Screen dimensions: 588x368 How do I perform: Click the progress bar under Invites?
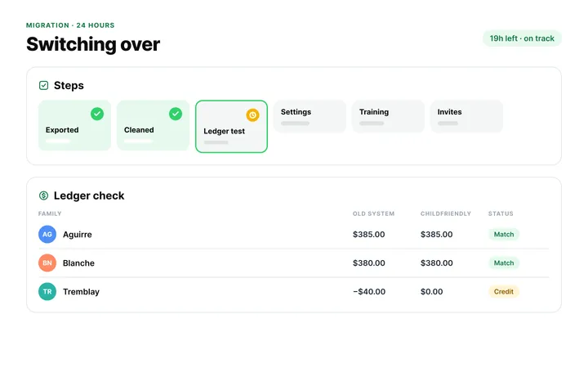[448, 123]
